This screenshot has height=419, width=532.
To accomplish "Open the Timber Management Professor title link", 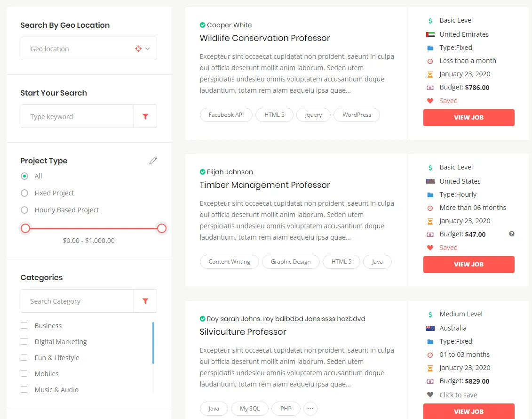I will point(265,185).
